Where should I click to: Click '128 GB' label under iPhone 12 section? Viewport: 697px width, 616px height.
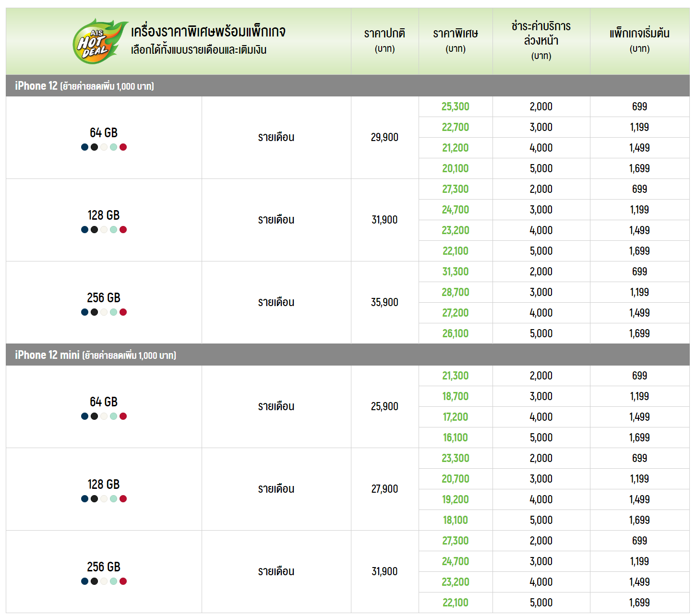104,215
